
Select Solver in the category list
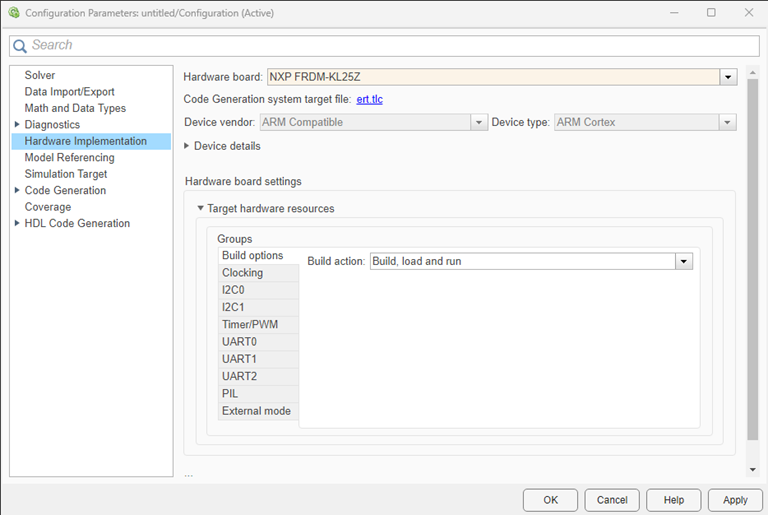pos(40,75)
